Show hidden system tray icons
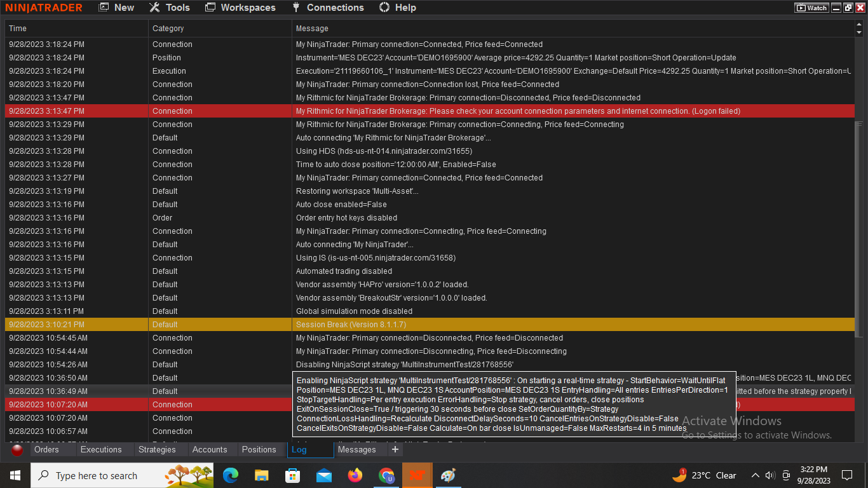868x488 pixels. click(756, 475)
